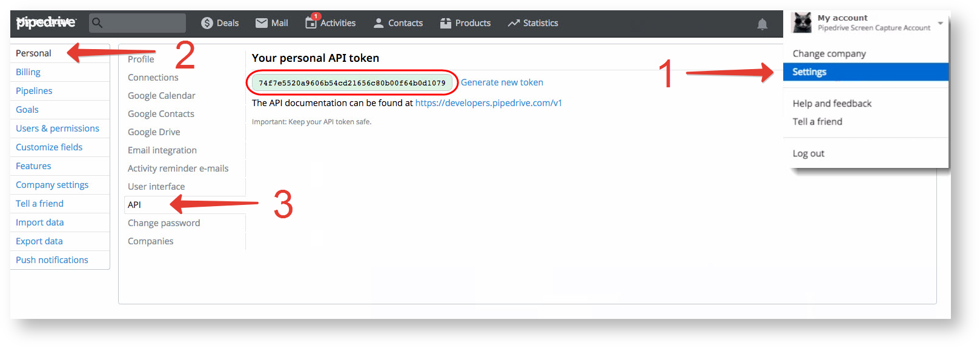
Task: Click the Products box icon
Action: tap(446, 23)
